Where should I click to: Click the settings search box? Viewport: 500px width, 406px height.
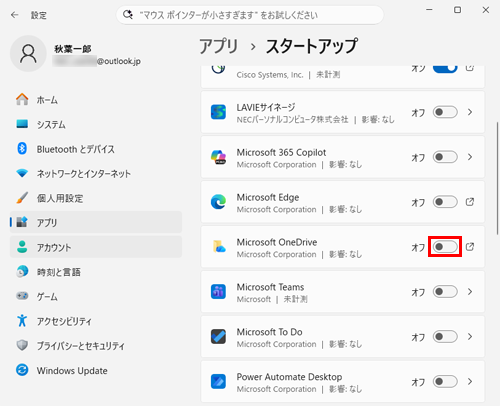tap(250, 15)
